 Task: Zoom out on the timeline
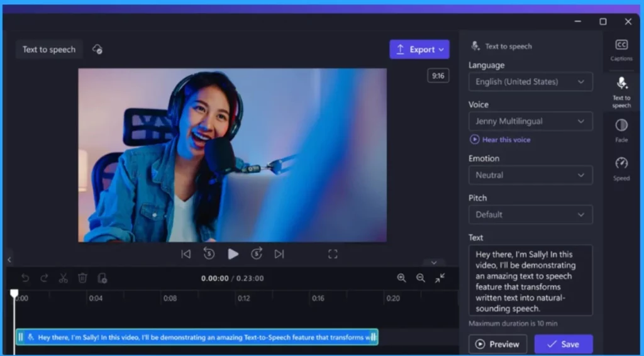421,278
